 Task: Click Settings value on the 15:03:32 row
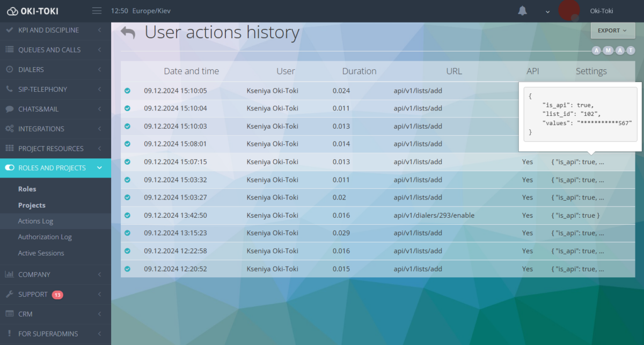[577, 180]
